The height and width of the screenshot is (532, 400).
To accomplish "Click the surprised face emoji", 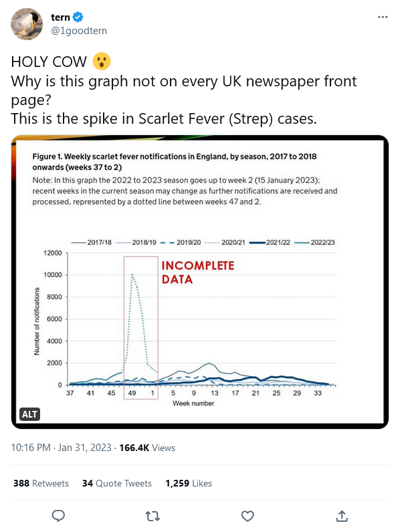I will 102,62.
